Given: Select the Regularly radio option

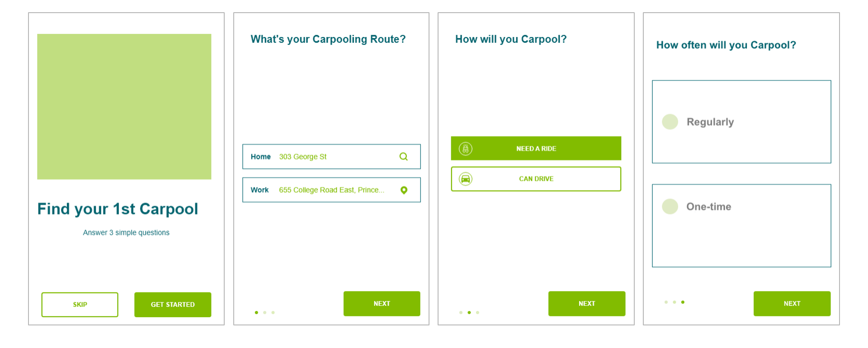Looking at the screenshot, I should (x=670, y=122).
